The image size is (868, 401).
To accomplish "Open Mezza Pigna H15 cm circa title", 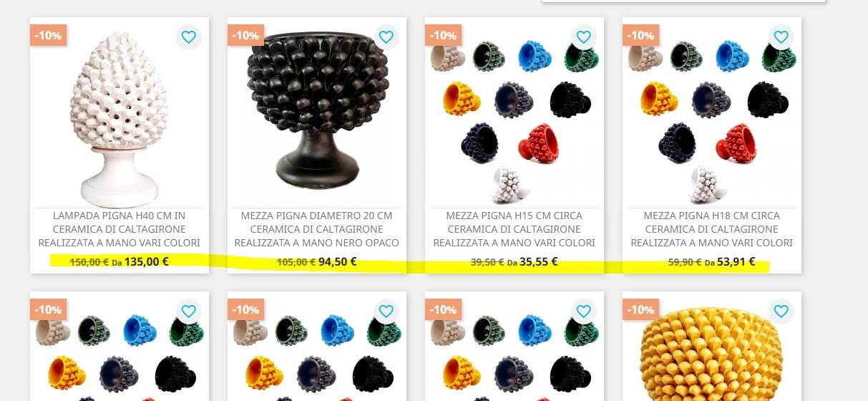I will pyautogui.click(x=515, y=229).
